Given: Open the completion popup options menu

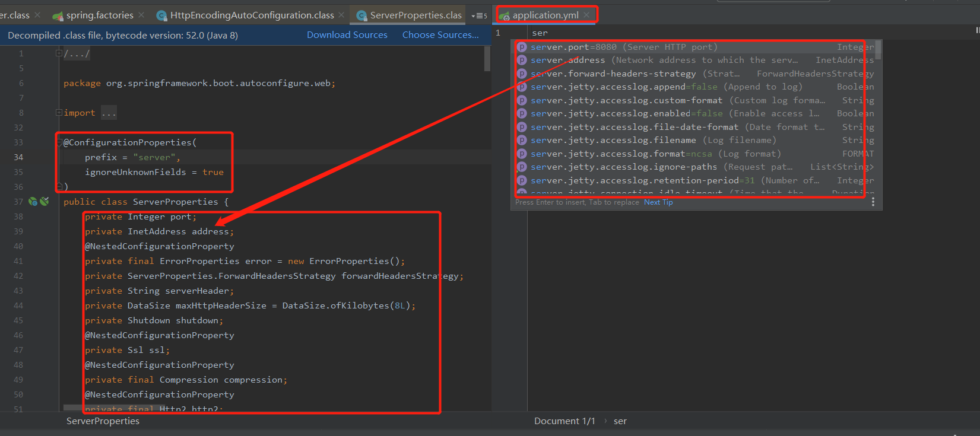Looking at the screenshot, I should pos(873,202).
